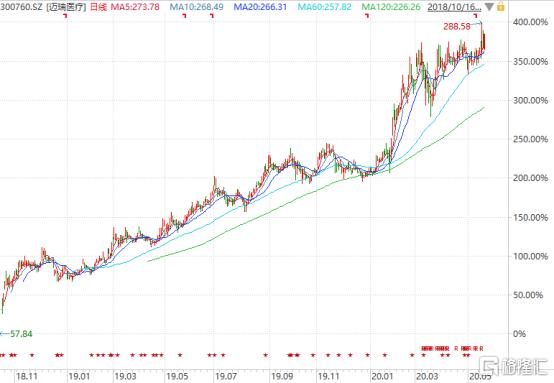
Task: Click the 19.11 date axis label
Action: click(x=328, y=376)
